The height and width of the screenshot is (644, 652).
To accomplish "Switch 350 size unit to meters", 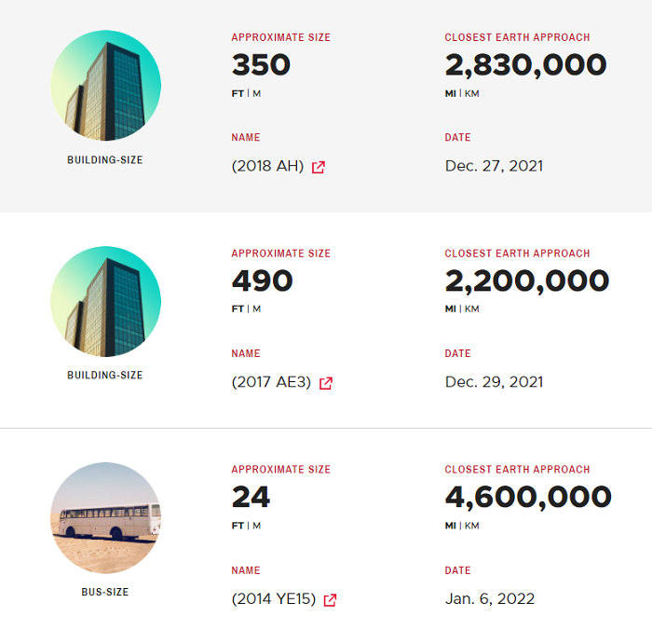I will coord(256,93).
